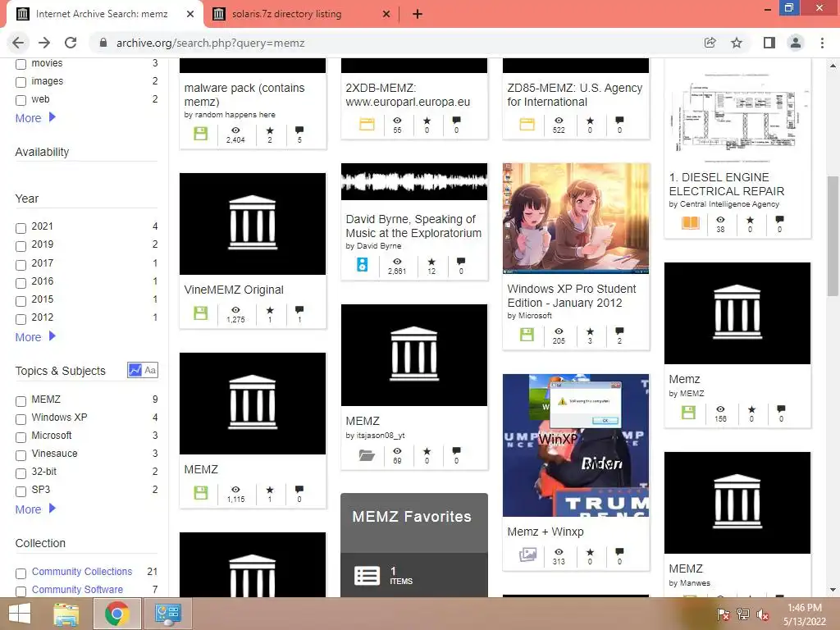Click the book icon on Diesel Engine card

(x=691, y=222)
